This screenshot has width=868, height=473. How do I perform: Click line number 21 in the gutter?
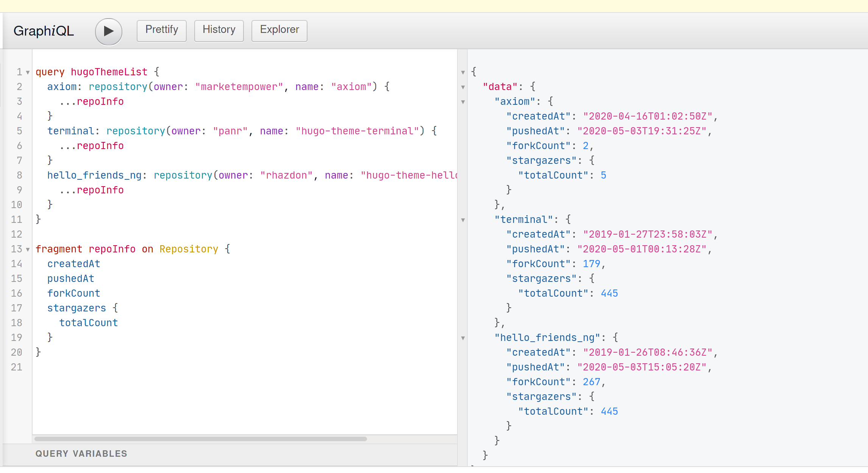pyautogui.click(x=17, y=367)
